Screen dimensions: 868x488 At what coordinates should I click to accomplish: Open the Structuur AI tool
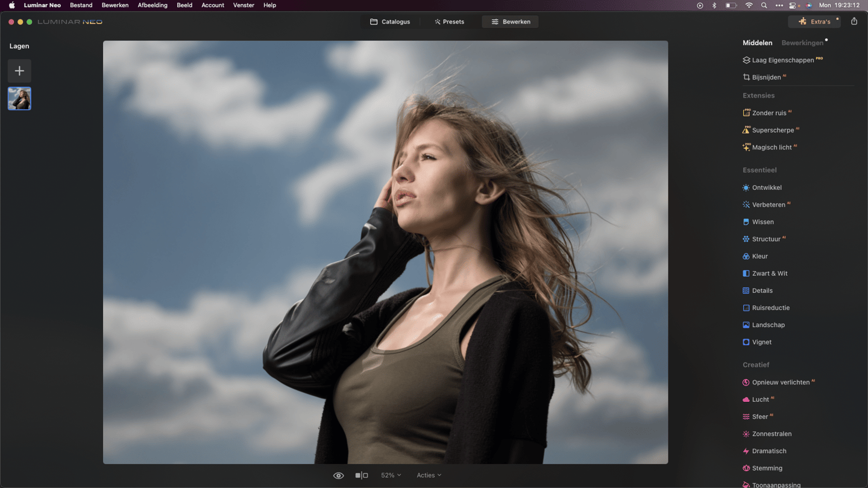[764, 239]
